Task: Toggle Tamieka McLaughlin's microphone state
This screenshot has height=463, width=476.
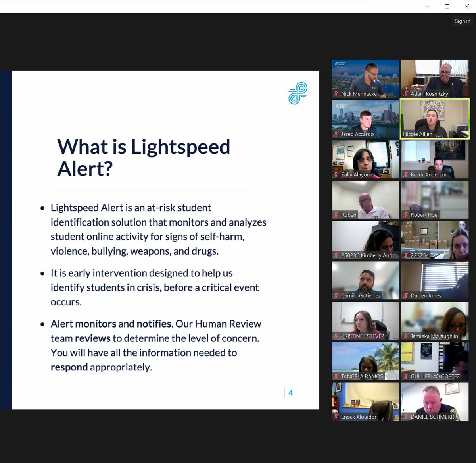Action: (405, 336)
